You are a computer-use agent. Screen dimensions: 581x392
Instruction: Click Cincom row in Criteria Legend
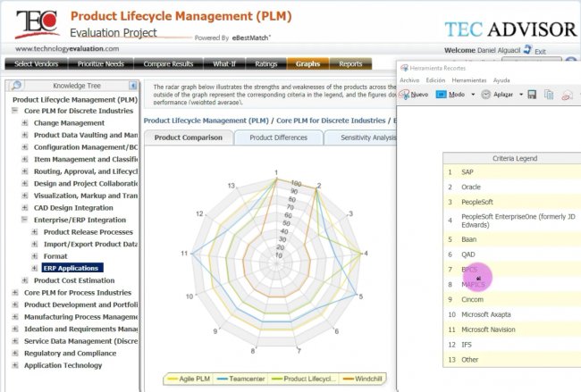point(512,299)
